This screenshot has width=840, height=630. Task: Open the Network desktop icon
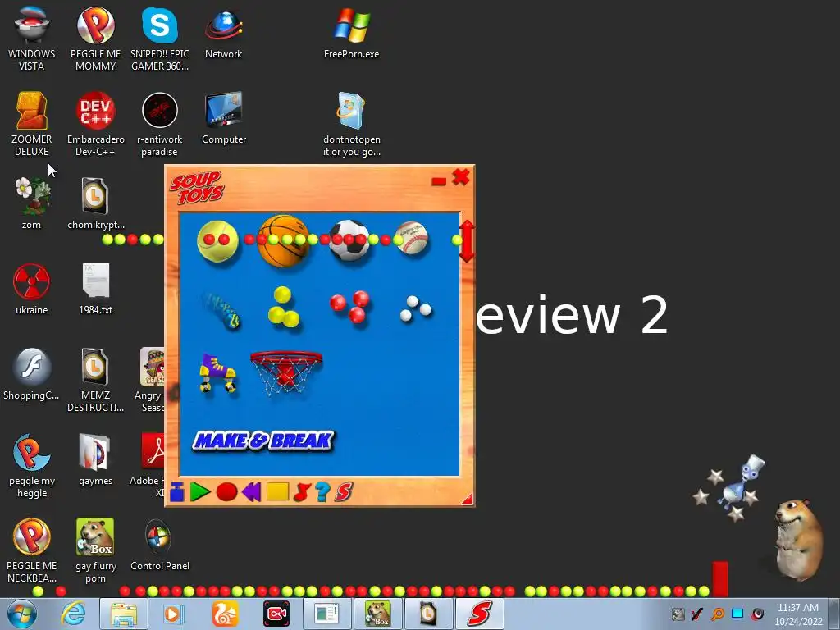(x=223, y=33)
